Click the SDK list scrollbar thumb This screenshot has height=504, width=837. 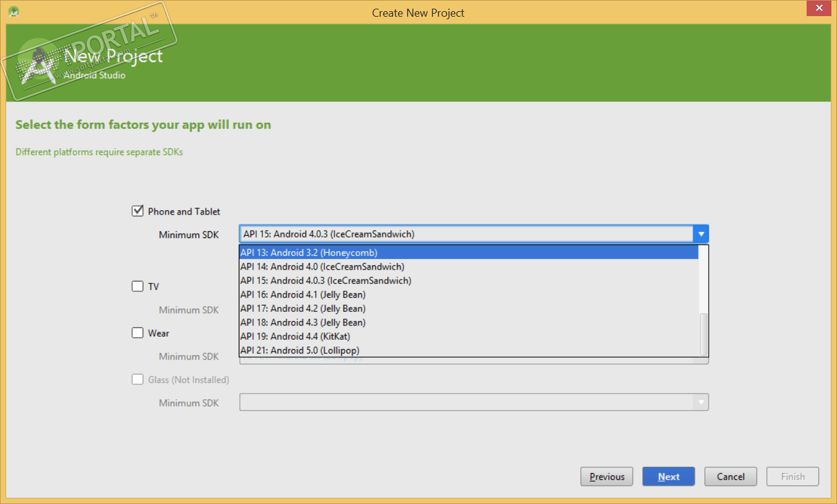[x=703, y=334]
